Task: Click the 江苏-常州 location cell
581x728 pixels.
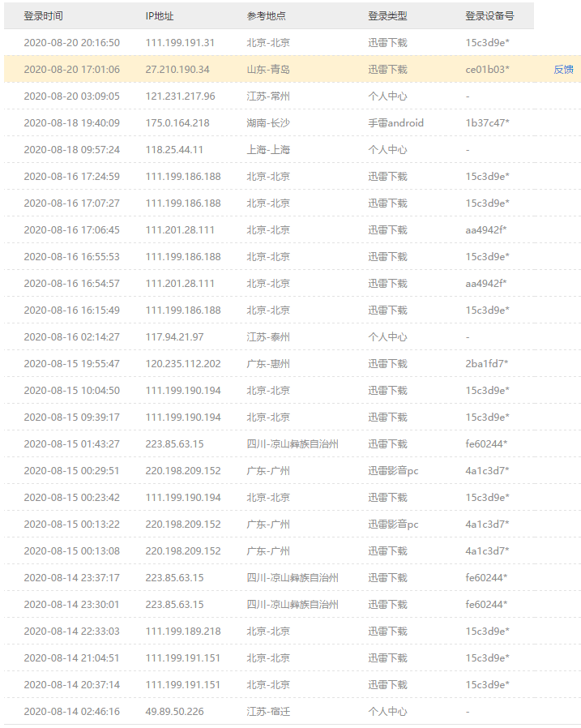Action: tap(268, 96)
